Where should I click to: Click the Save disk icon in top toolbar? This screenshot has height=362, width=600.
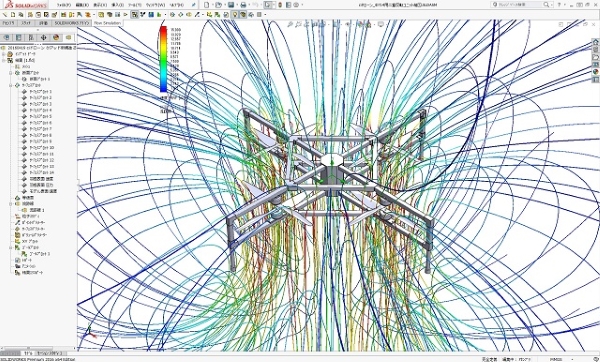coord(231,5)
